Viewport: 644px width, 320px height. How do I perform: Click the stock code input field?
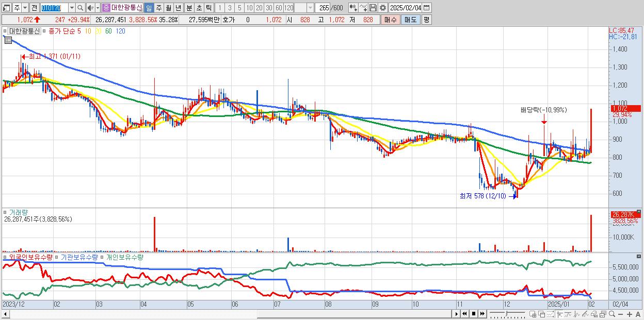pyautogui.click(x=54, y=8)
